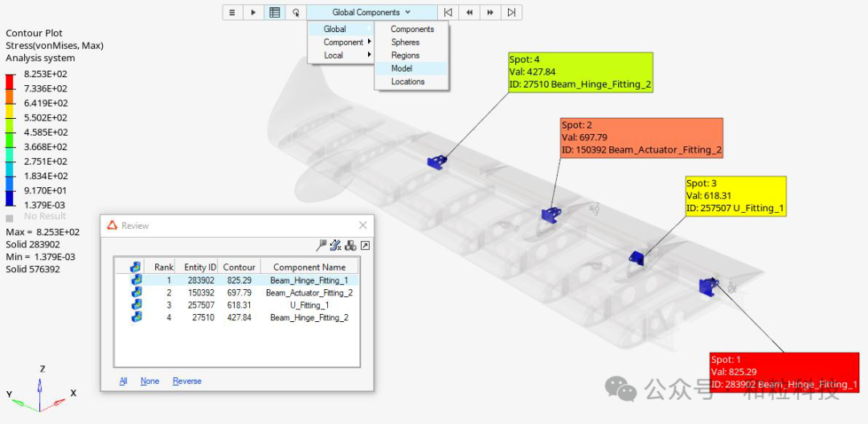Screen dimensions: 868x424
Task: Open the hamburger options menu in toolbar
Action: pos(232,13)
